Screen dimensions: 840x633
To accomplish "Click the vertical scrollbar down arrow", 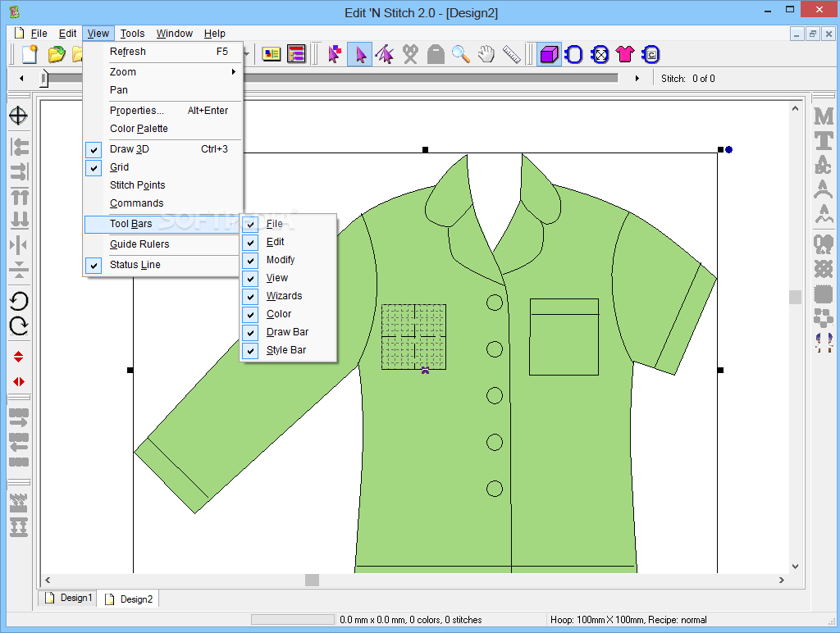I will coord(795,567).
